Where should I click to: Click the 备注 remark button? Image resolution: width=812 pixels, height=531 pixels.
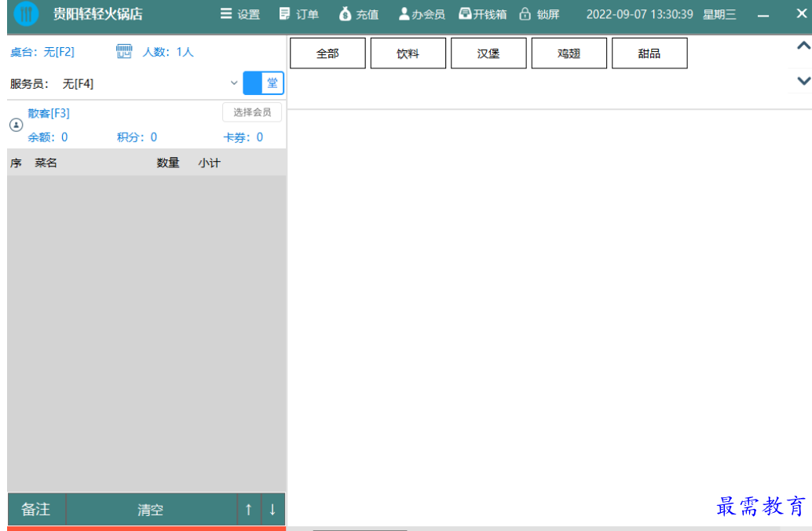(x=36, y=509)
